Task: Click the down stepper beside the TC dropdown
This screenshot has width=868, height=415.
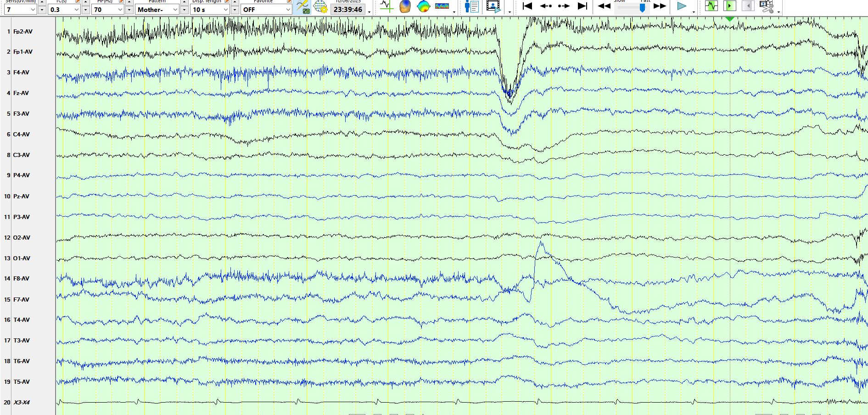Action: 85,9
